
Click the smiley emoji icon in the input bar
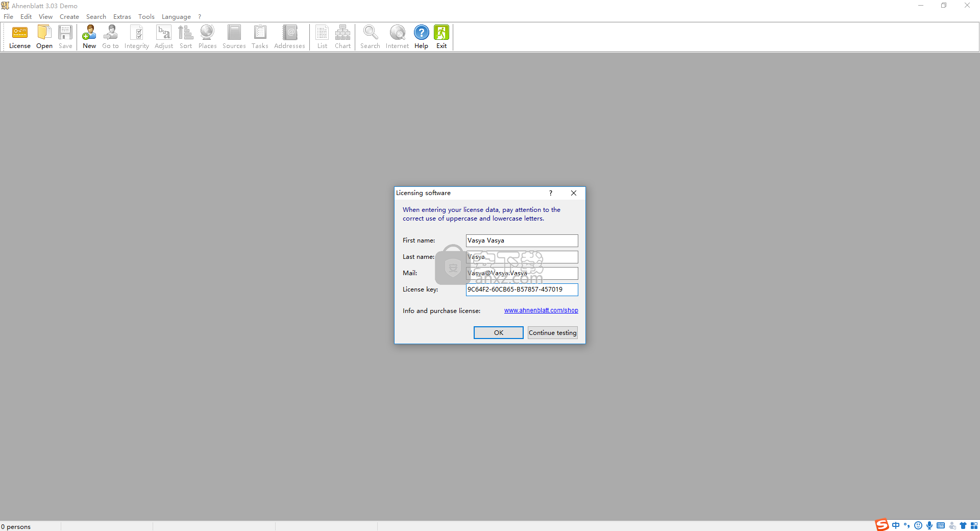click(x=918, y=525)
